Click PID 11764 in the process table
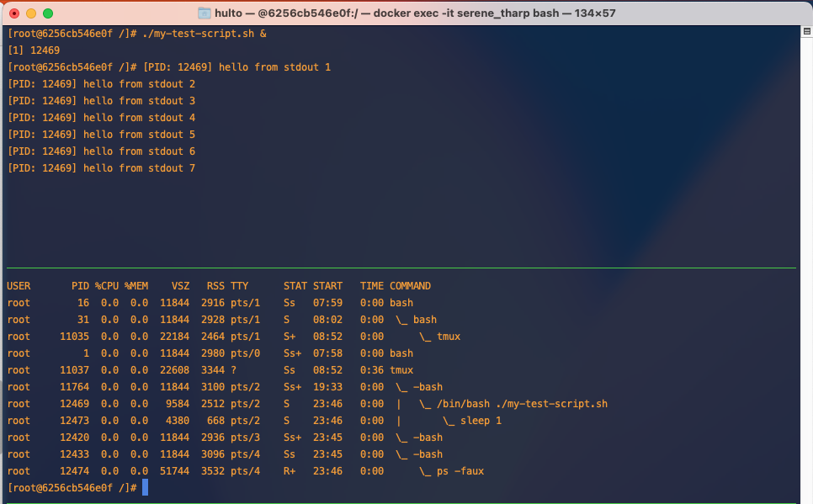Screen dimensions: 813x504 (x=75, y=387)
